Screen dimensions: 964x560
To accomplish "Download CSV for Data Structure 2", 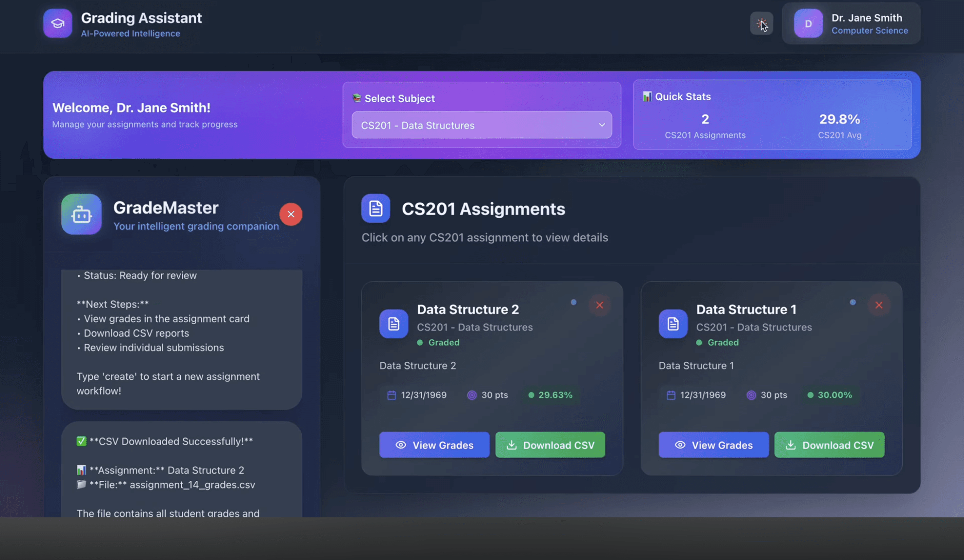I will [x=550, y=445].
